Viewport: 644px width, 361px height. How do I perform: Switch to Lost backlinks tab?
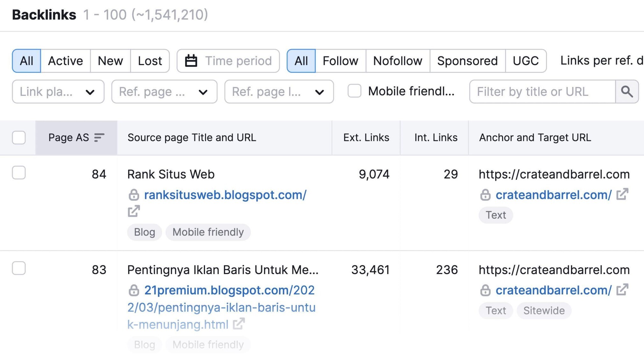[x=150, y=61]
